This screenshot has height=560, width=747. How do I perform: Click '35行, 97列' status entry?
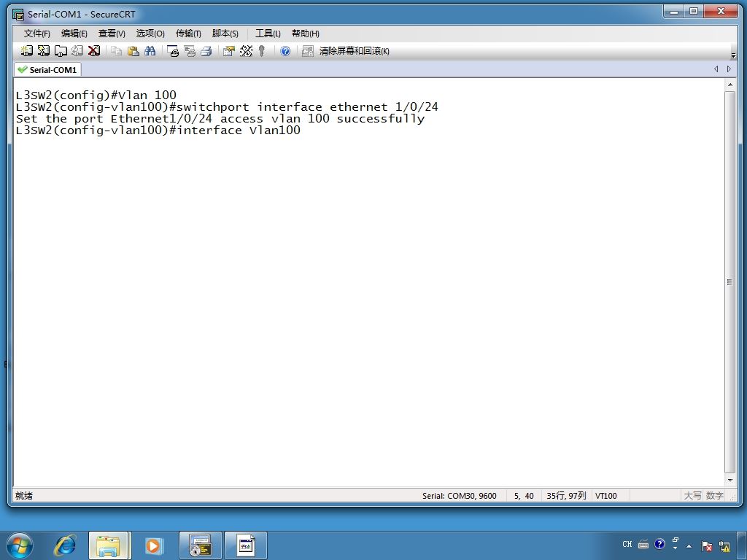[566, 496]
